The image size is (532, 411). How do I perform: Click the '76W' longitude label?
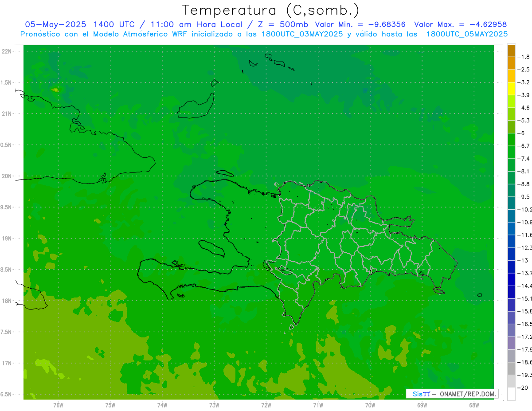pyautogui.click(x=58, y=405)
